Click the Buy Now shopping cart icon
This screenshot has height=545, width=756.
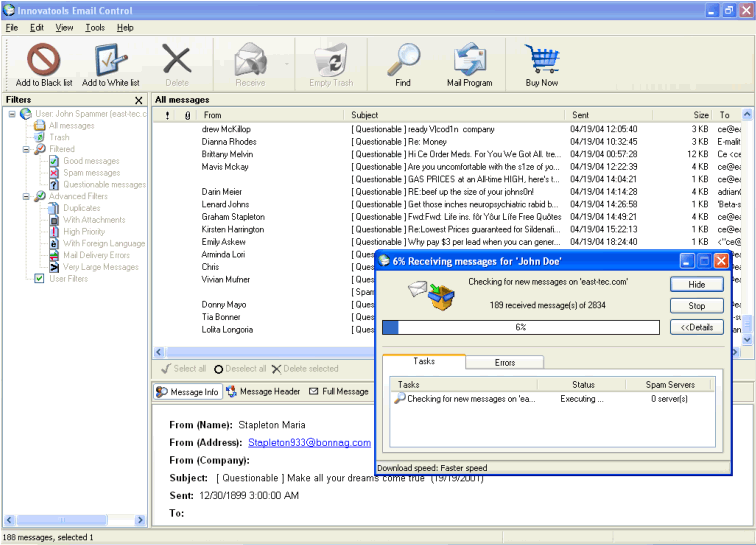[x=542, y=59]
